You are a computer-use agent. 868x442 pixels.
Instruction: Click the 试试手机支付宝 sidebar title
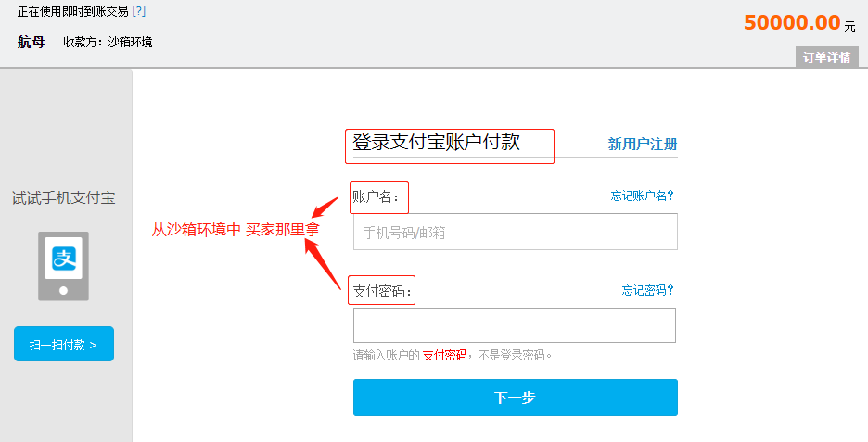point(64,198)
